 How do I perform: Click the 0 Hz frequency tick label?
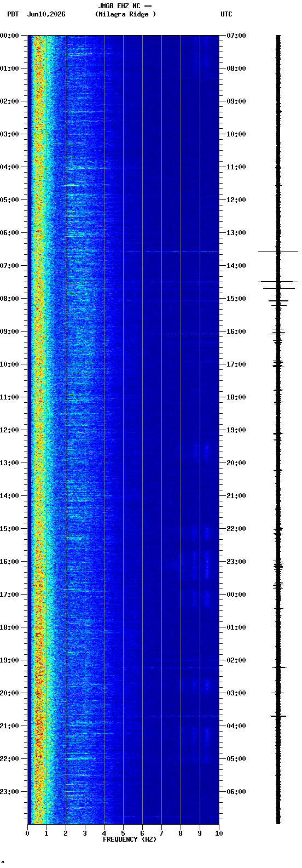(27, 833)
